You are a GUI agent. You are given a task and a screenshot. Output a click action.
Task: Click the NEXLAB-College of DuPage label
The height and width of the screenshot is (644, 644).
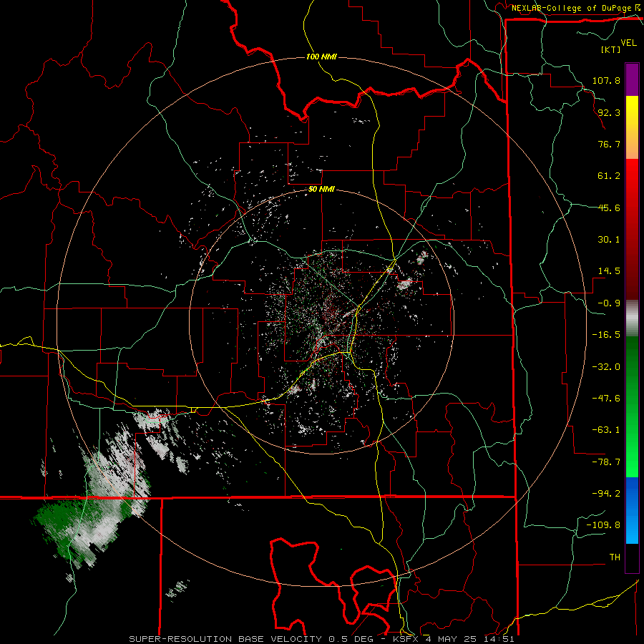click(x=577, y=8)
